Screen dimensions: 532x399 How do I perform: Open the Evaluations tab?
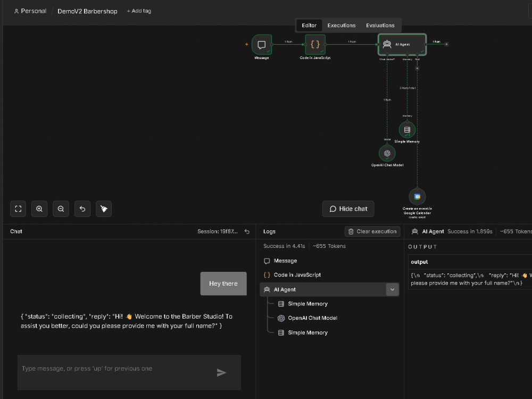380,26
